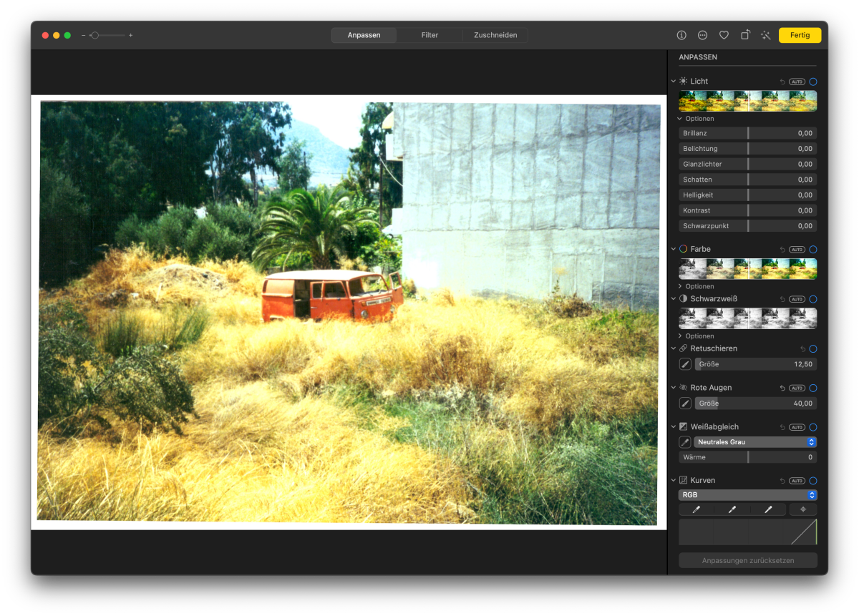Click the Licht preview thumbnail strip
Viewport: 859px width, 616px height.
[x=748, y=101]
